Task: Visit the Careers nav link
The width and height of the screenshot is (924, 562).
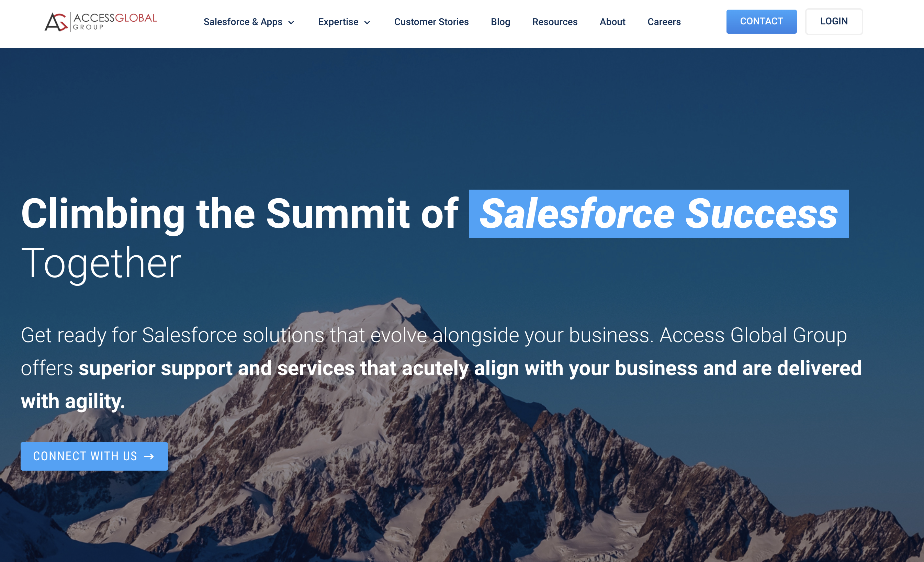Action: pyautogui.click(x=664, y=22)
